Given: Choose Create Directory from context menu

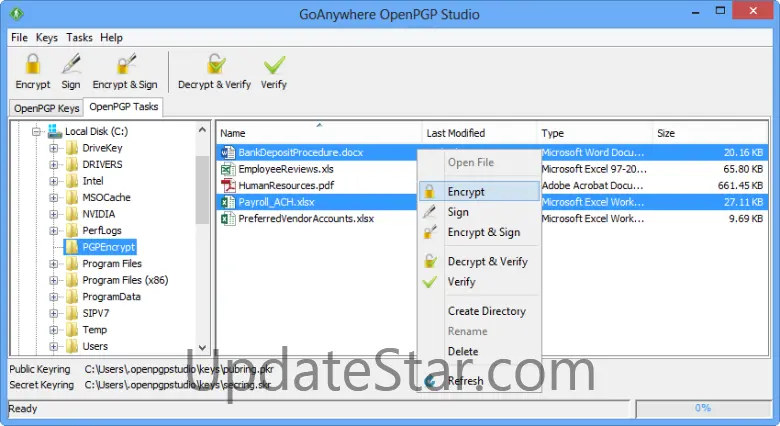Looking at the screenshot, I should point(487,311).
